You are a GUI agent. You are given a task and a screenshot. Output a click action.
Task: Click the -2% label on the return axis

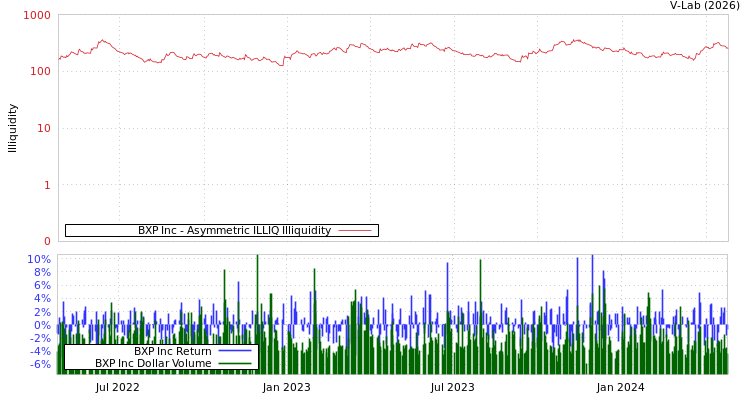(x=39, y=338)
